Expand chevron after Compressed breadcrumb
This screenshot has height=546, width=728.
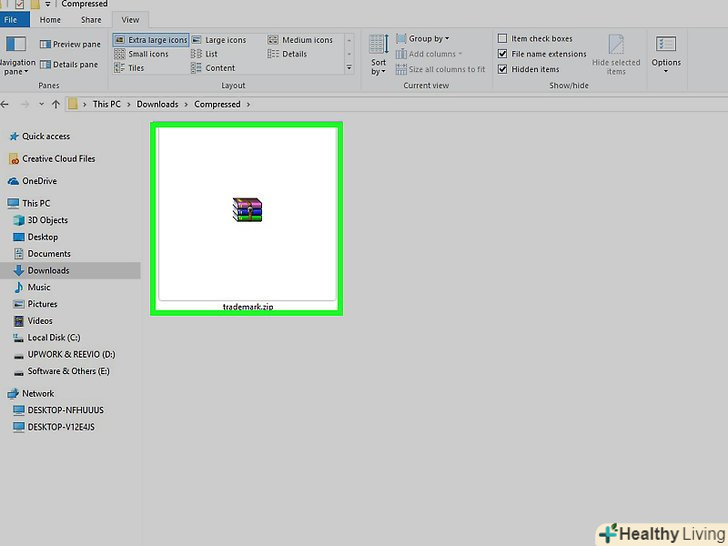[x=248, y=104]
